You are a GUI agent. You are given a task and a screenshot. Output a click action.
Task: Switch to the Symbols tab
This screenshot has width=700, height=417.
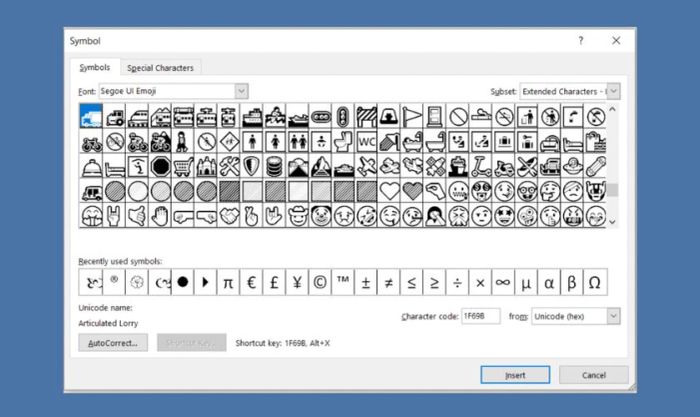click(95, 67)
